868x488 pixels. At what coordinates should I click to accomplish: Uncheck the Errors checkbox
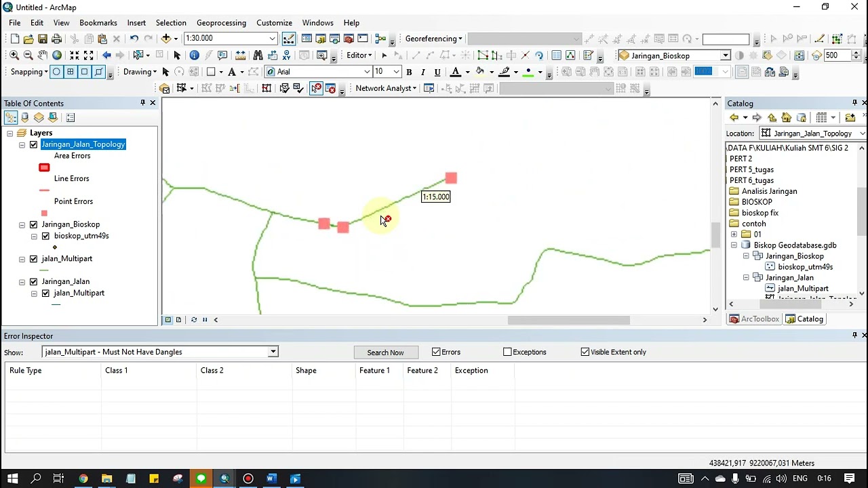click(x=436, y=352)
